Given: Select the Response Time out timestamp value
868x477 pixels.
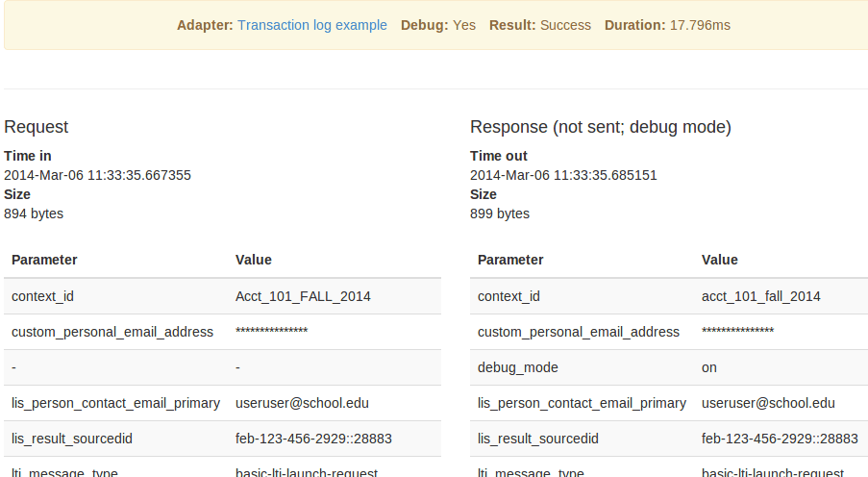Looking at the screenshot, I should click(x=563, y=175).
